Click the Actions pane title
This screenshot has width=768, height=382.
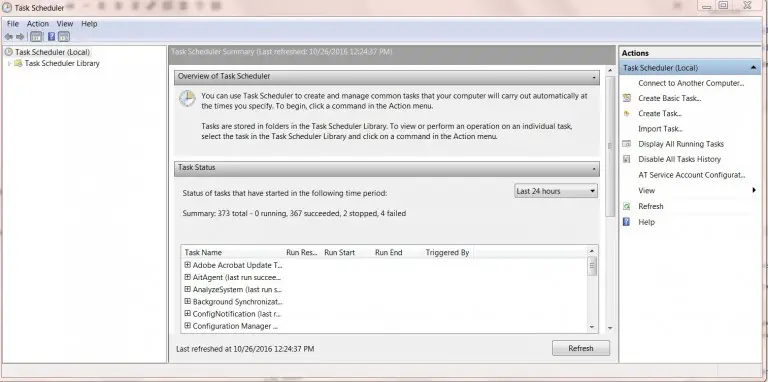(635, 53)
